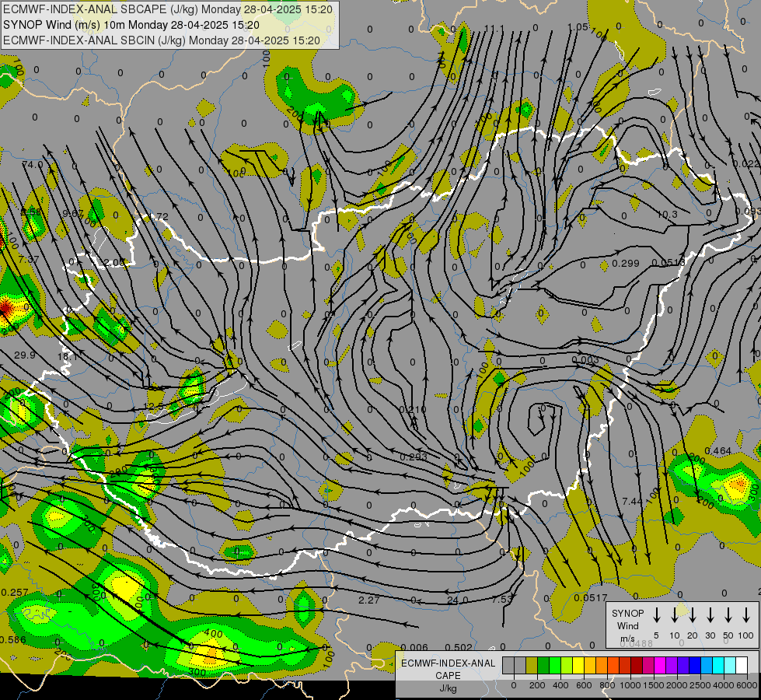Viewport: 761px width, 700px height.
Task: Click the '0.464' value on the map
Action: click(717, 451)
